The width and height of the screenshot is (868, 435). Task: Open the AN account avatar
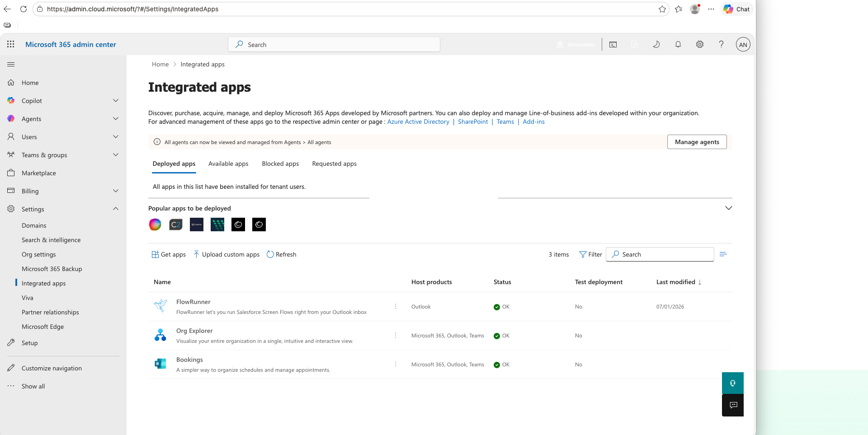click(x=743, y=44)
